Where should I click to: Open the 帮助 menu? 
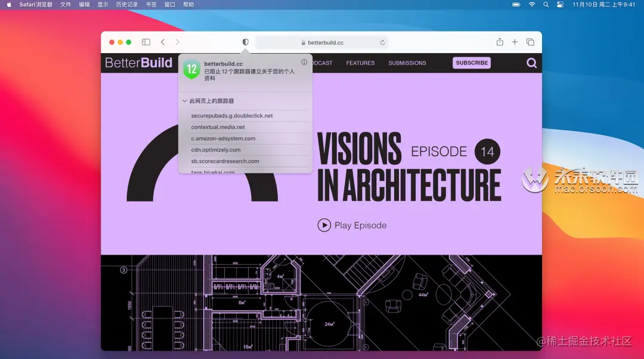[188, 5]
